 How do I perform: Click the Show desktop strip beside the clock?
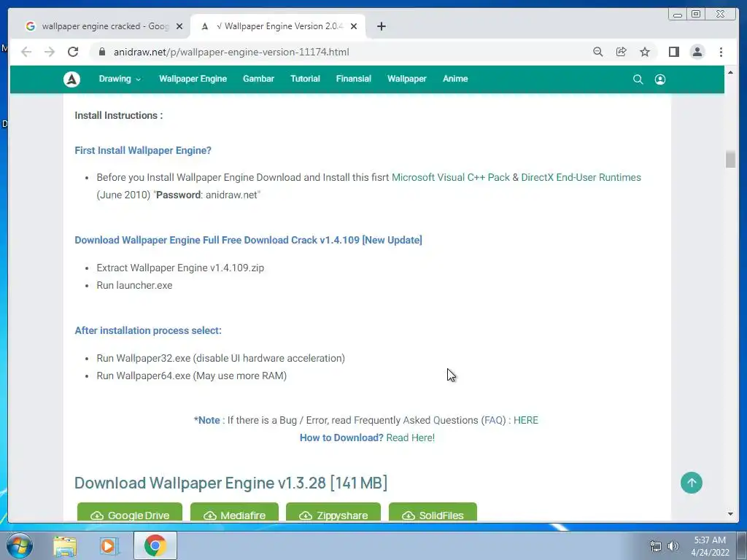click(x=742, y=545)
